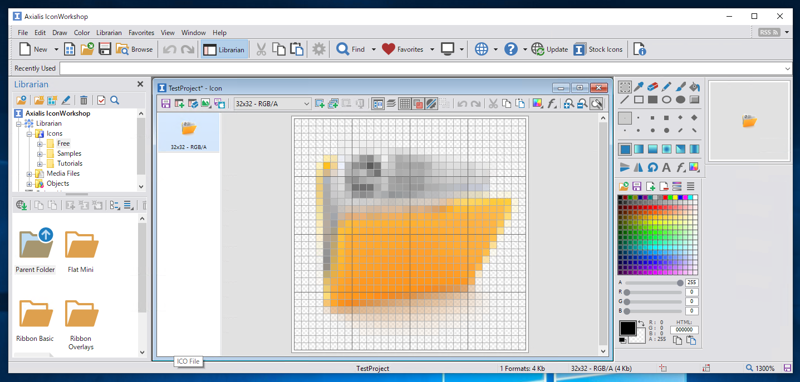Open file properties info icon in main toolbar

639,49
